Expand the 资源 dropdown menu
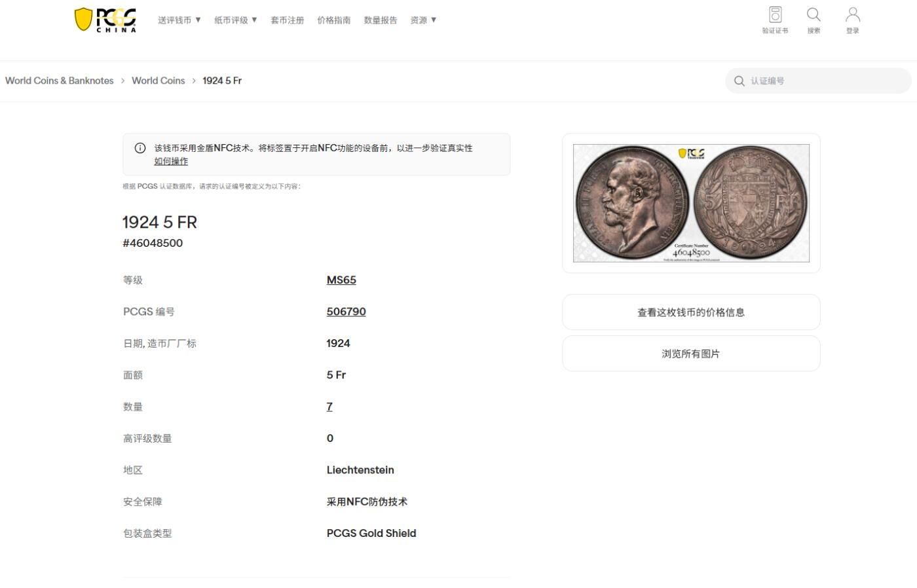The height and width of the screenshot is (588, 917). [423, 20]
